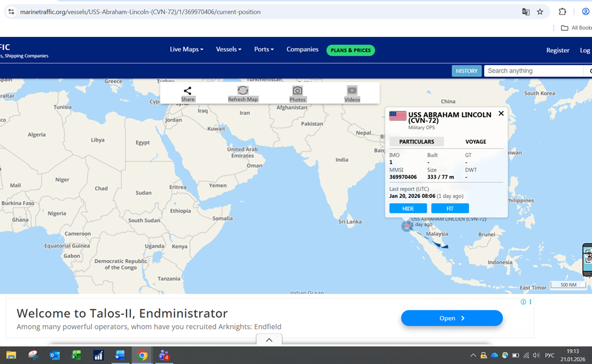
Task: Switch to the PARTICULARS tab
Action: 417,142
